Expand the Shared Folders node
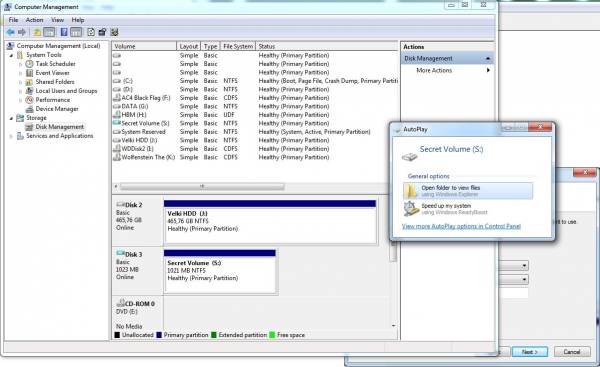The width and height of the screenshot is (600, 367). point(20,82)
